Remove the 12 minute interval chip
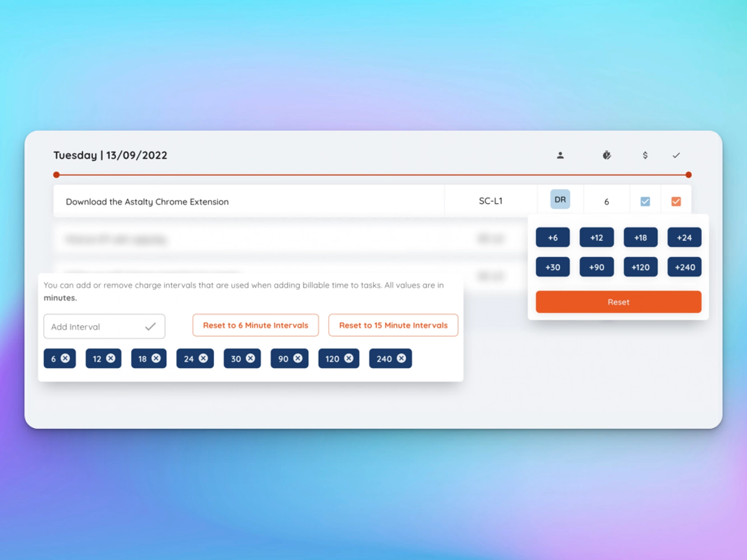This screenshot has width=747, height=560. click(x=111, y=358)
